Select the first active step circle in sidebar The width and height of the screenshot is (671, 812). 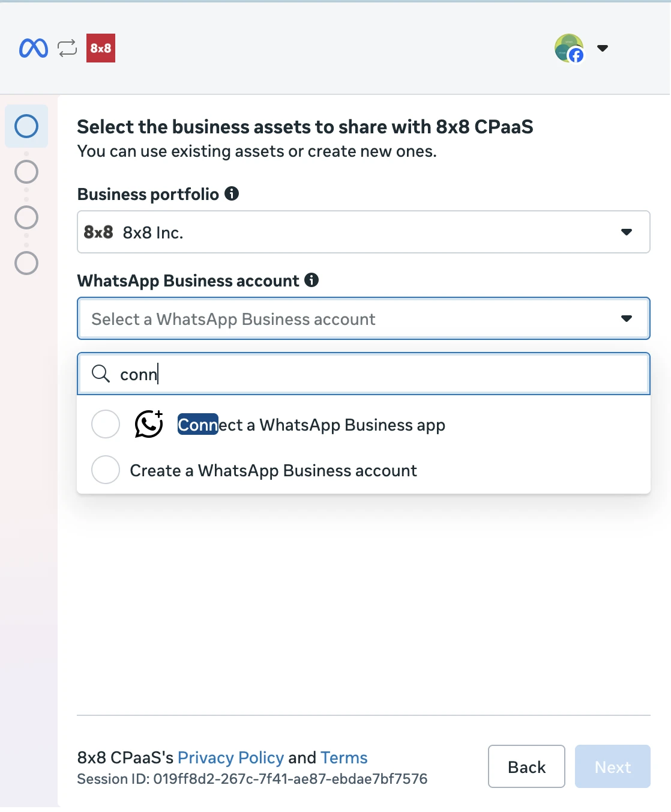(x=26, y=126)
